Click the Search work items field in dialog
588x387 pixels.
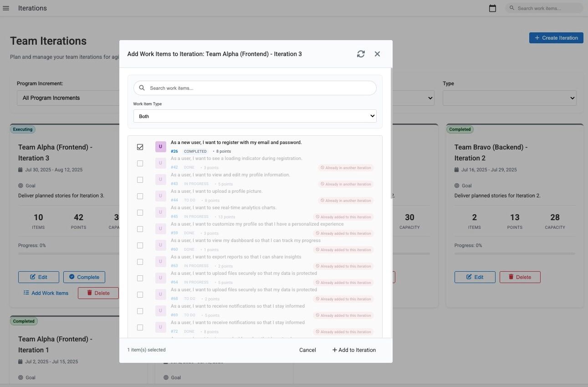click(x=255, y=88)
